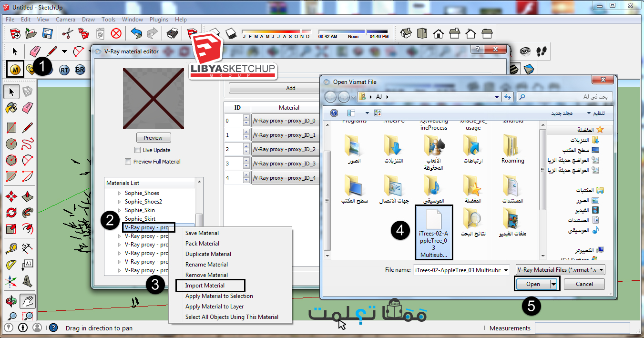Select the iTrees-02-AppleTree_03 file
This screenshot has height=338, width=644.
[434, 232]
